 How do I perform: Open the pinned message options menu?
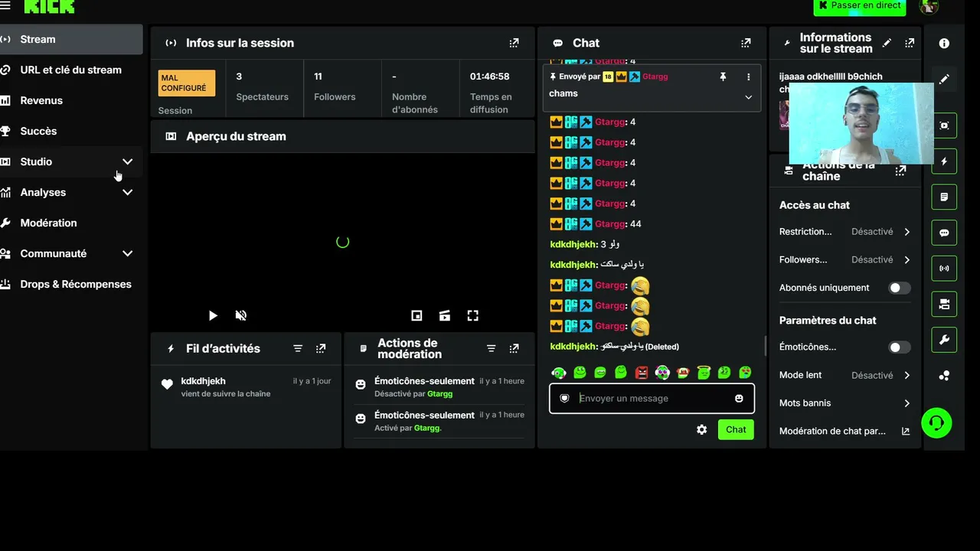point(748,77)
